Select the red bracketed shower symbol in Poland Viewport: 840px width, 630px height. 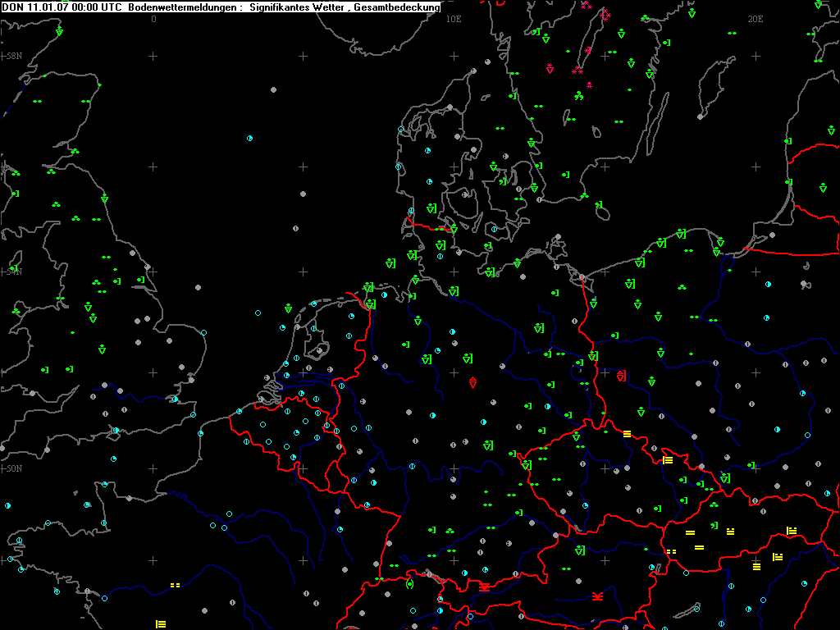[x=621, y=376]
